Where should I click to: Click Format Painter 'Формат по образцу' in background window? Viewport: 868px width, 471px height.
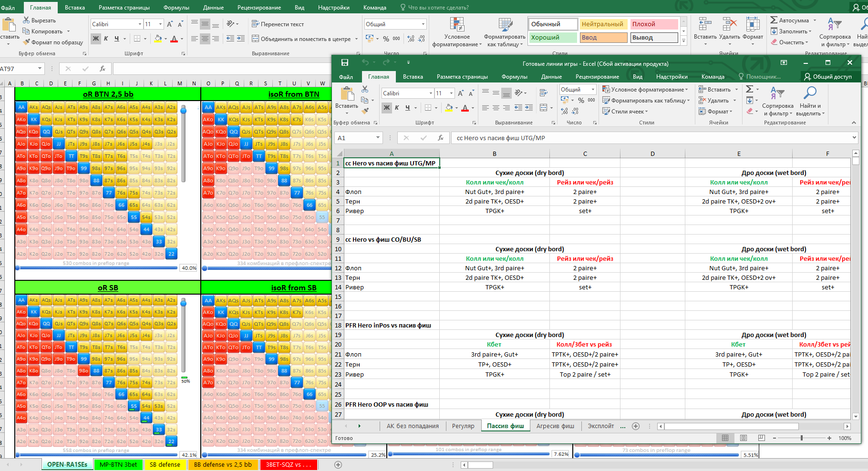tap(52, 42)
